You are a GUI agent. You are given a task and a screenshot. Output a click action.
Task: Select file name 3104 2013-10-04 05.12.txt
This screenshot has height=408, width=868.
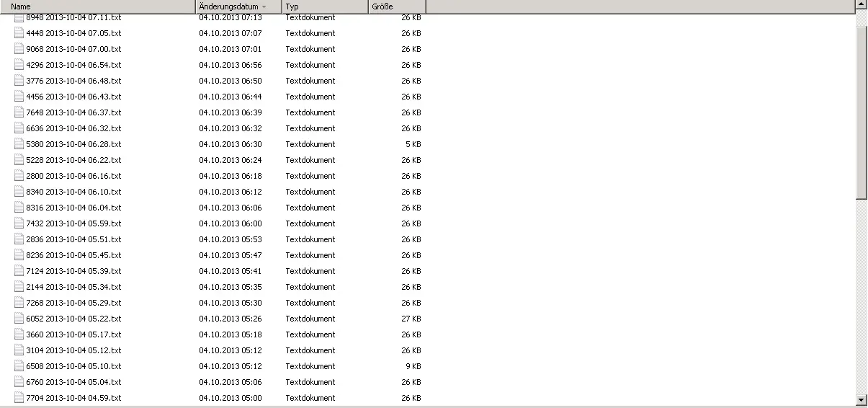(x=73, y=350)
